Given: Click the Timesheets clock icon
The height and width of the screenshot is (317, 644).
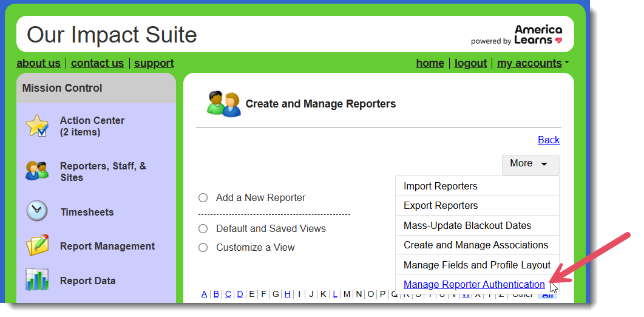Looking at the screenshot, I should pos(37,211).
